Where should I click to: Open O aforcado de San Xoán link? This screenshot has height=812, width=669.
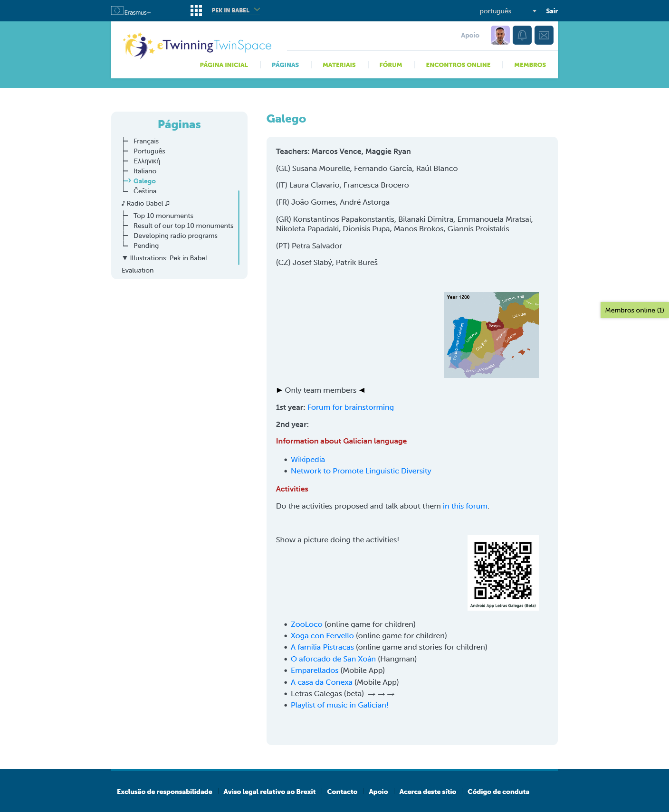(333, 659)
